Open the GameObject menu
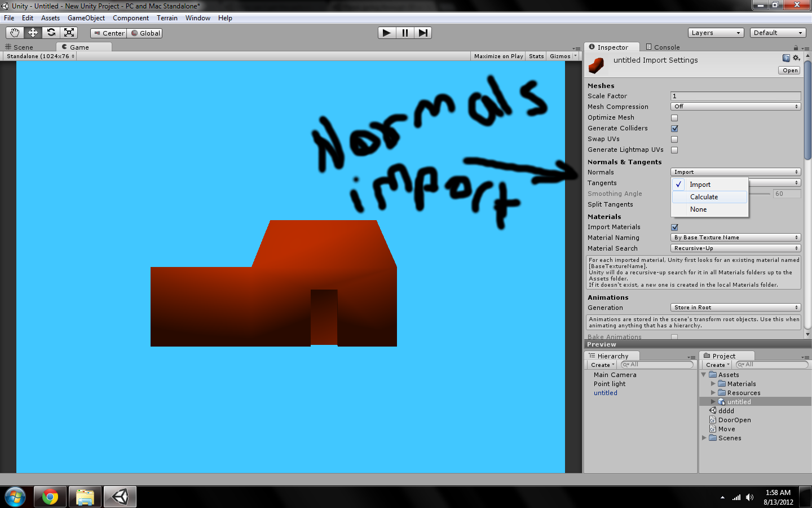The image size is (812, 508). click(x=86, y=18)
